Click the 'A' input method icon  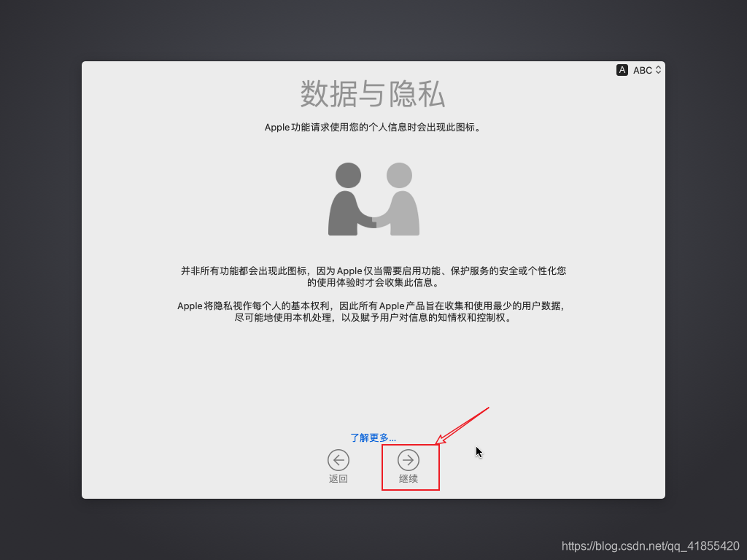622,70
